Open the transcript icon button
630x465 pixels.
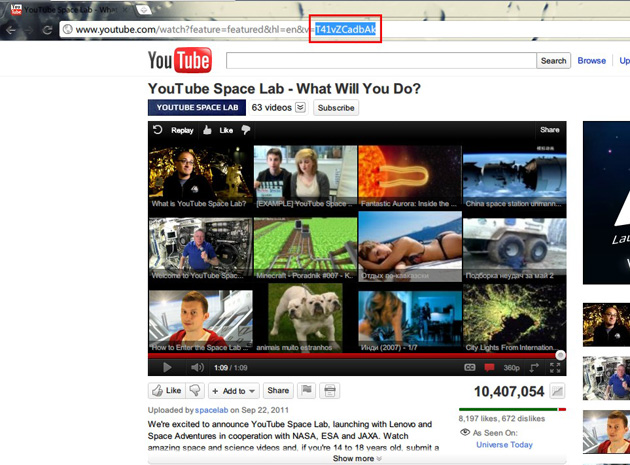tap(329, 391)
